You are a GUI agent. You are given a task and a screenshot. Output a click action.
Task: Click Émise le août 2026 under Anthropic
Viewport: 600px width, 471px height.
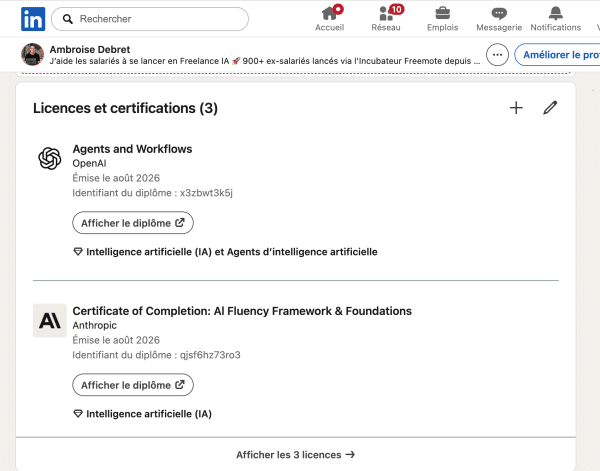(116, 340)
